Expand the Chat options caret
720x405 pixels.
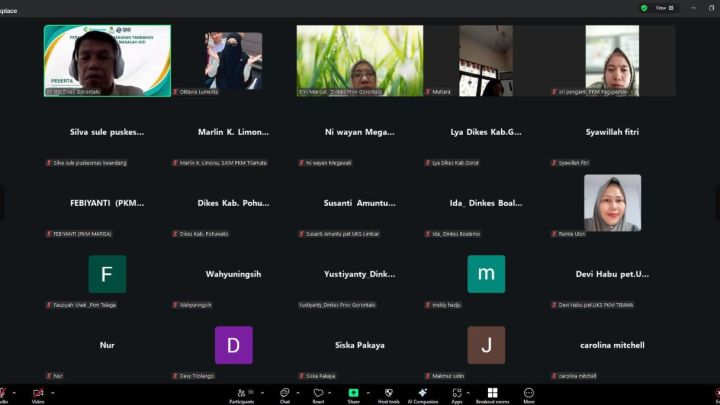pyautogui.click(x=298, y=393)
